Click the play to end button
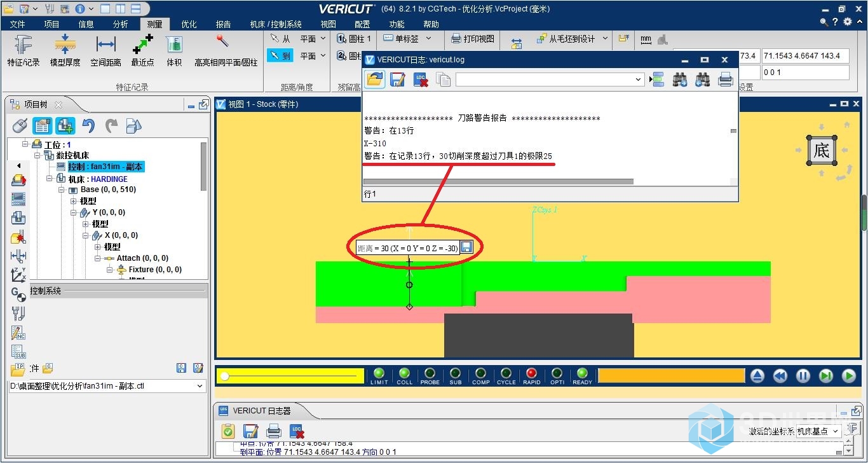This screenshot has width=868, height=463. (848, 376)
